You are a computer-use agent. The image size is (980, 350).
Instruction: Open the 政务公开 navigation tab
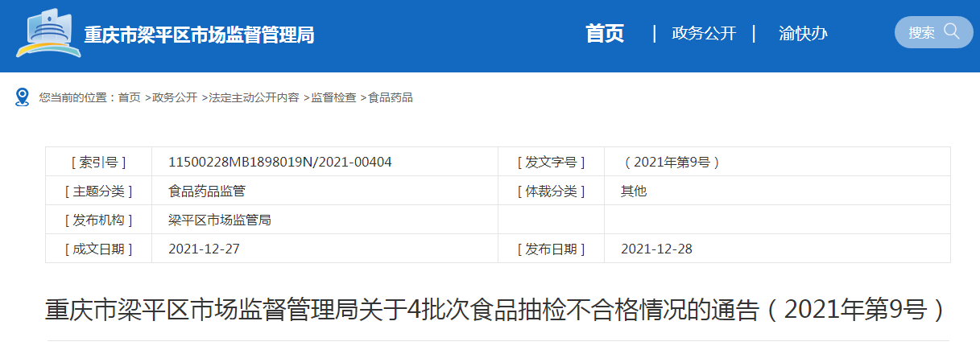pyautogui.click(x=704, y=33)
